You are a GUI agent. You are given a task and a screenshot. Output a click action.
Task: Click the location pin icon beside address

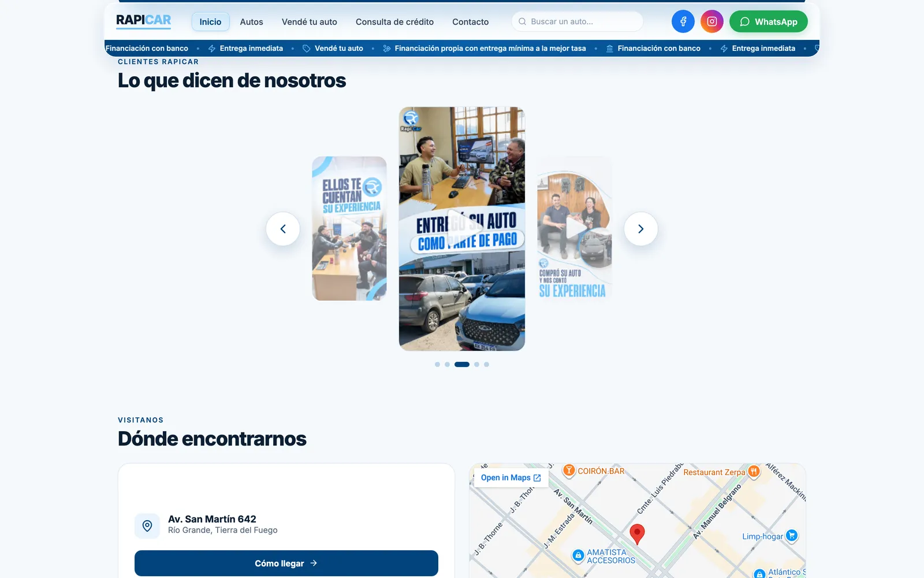click(x=147, y=526)
